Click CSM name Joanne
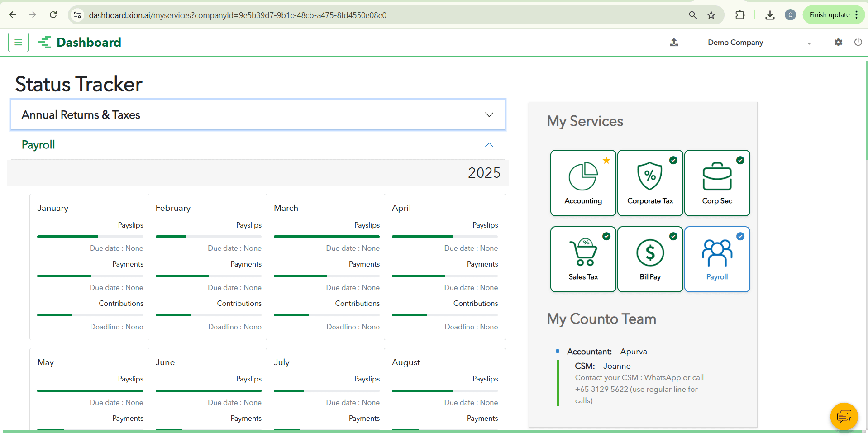Screen dimensions: 868x438 pos(617,366)
